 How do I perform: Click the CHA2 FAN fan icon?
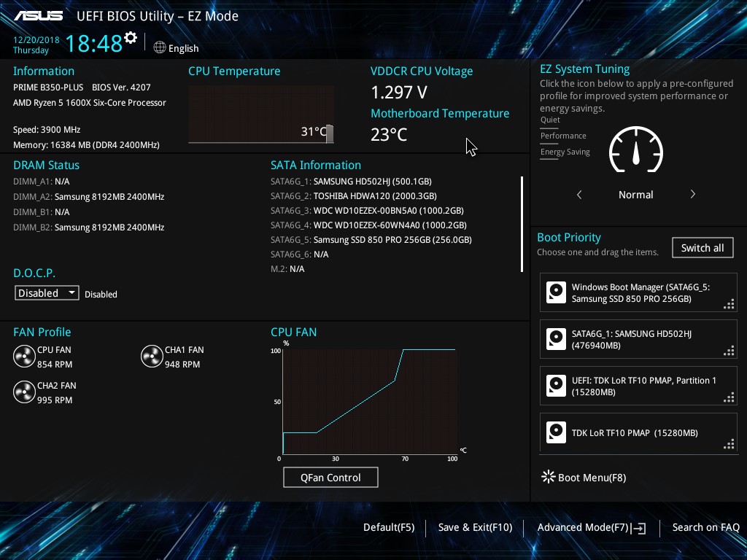pos(24,392)
